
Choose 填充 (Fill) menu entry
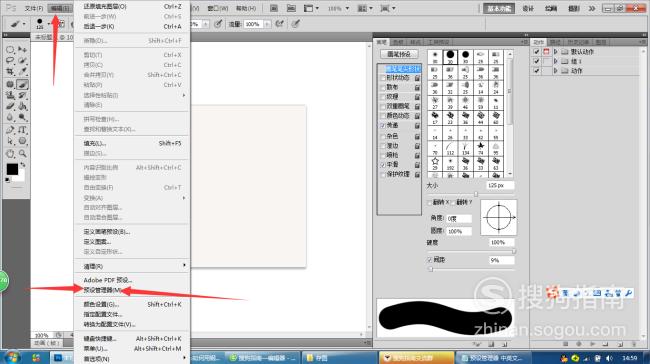click(95, 143)
